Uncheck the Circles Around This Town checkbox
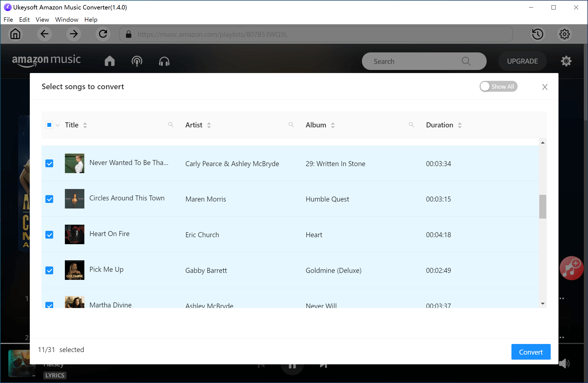The height and width of the screenshot is (383, 588). (49, 198)
